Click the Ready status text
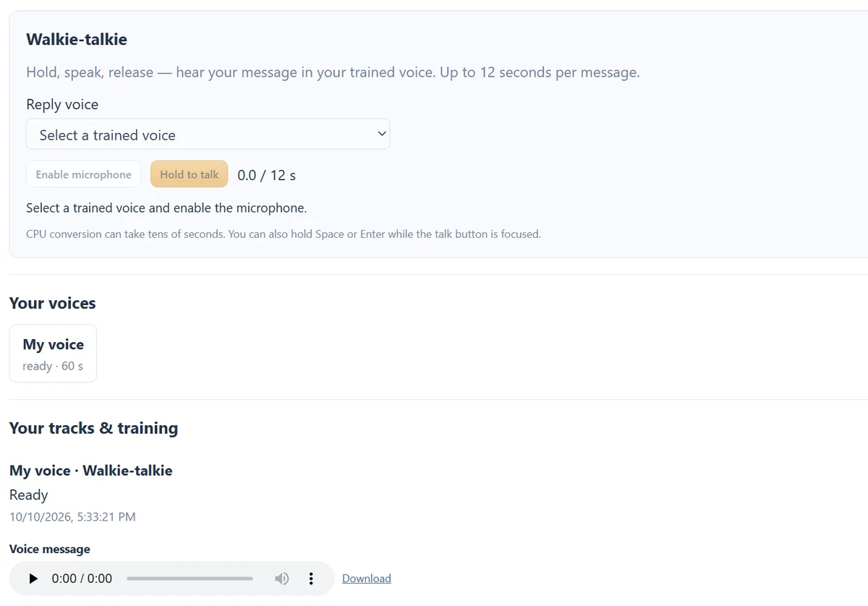Screen dimensions: 868x606 [x=29, y=495]
